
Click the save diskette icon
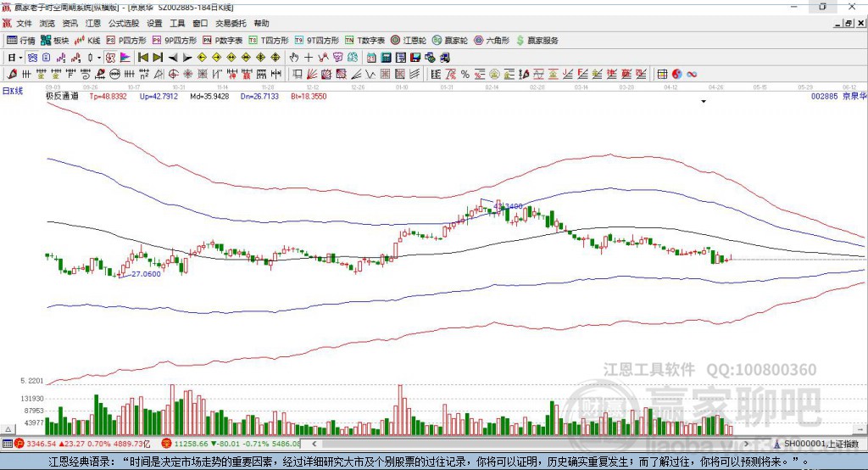point(415,58)
